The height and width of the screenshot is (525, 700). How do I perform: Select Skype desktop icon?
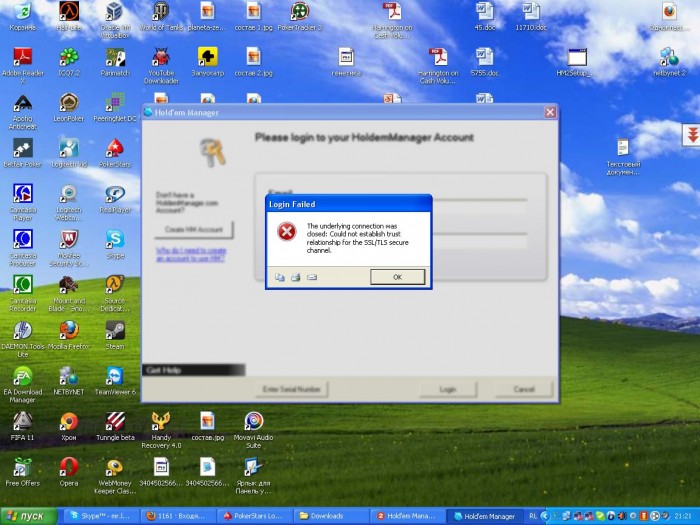pos(115,245)
